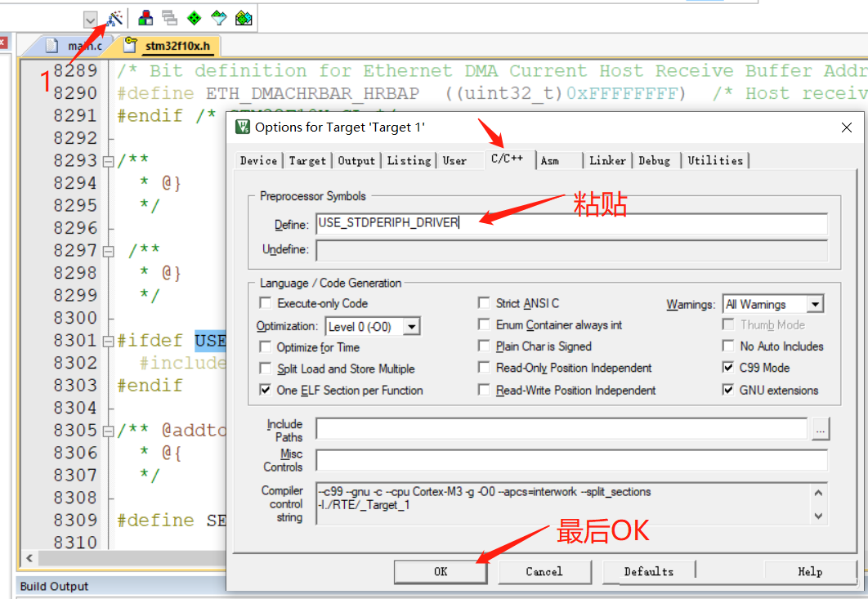
Task: Click the Include Paths browse button
Action: coord(821,429)
